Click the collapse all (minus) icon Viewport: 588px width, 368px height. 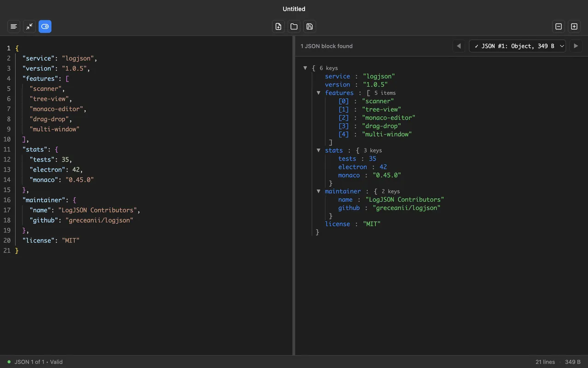pyautogui.click(x=559, y=27)
